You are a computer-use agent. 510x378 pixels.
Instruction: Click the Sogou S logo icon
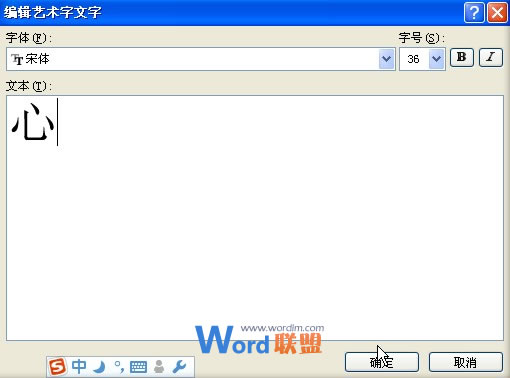(58, 367)
